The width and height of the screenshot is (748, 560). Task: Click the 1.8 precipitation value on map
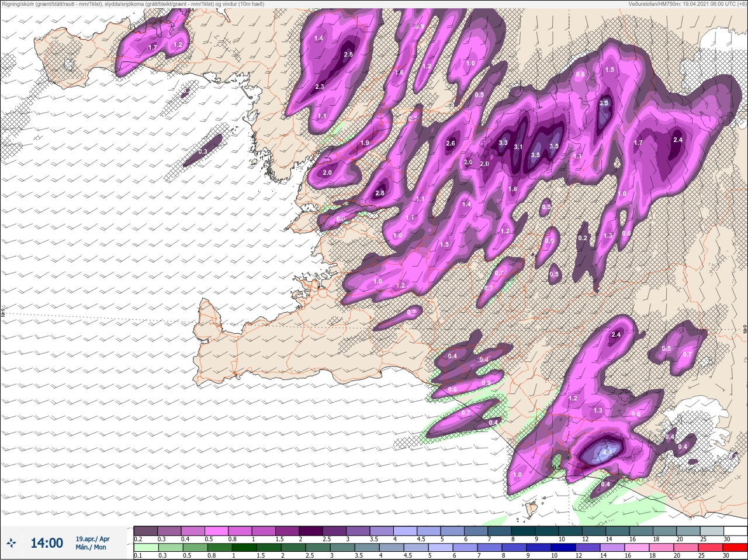pyautogui.click(x=513, y=189)
